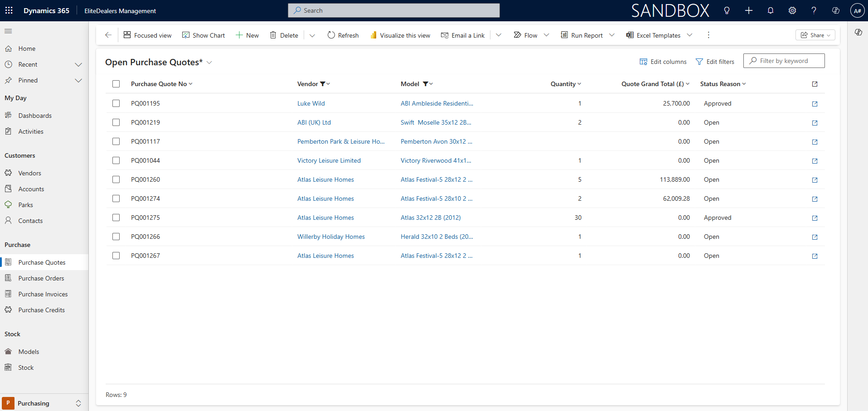
Task: Click the lightbulb assistant icon
Action: [x=727, y=10]
